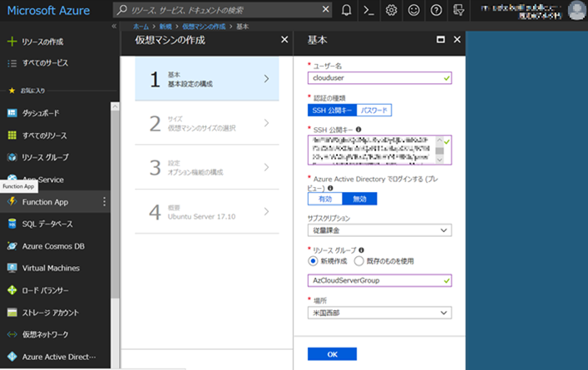Open ストレージ アカウント in the sidebar

coord(55,313)
